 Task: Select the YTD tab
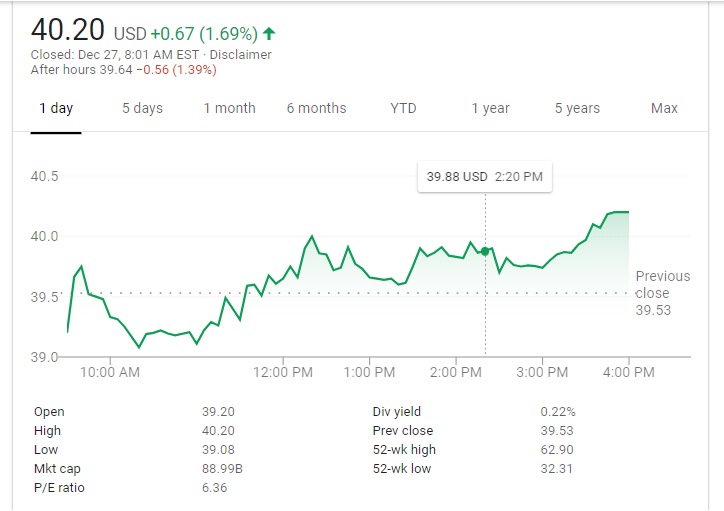pyautogui.click(x=403, y=108)
